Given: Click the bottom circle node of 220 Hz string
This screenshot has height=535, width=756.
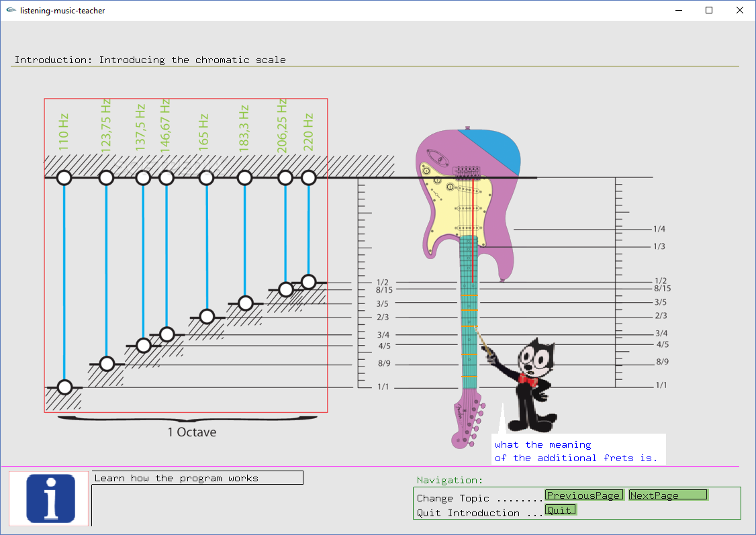Looking at the screenshot, I should coord(309,282).
